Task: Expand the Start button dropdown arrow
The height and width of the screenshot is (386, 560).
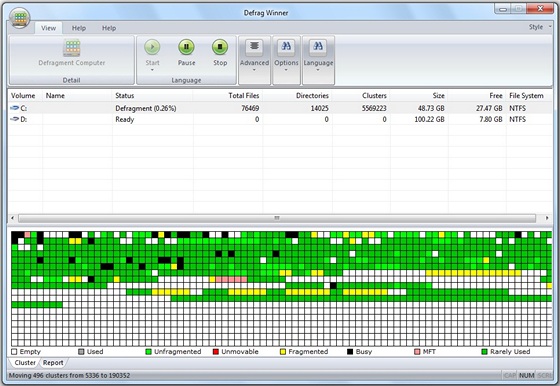Action: pos(152,70)
